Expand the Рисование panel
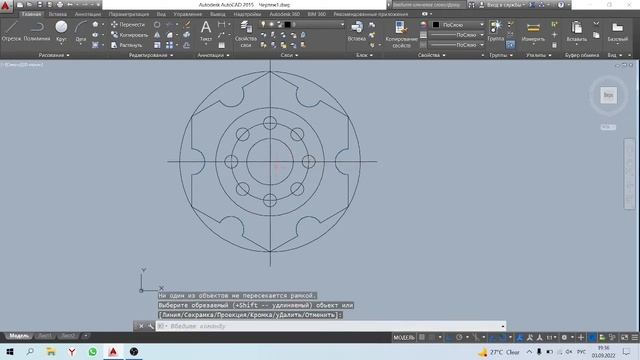This screenshot has height=360, width=640. (x=53, y=55)
